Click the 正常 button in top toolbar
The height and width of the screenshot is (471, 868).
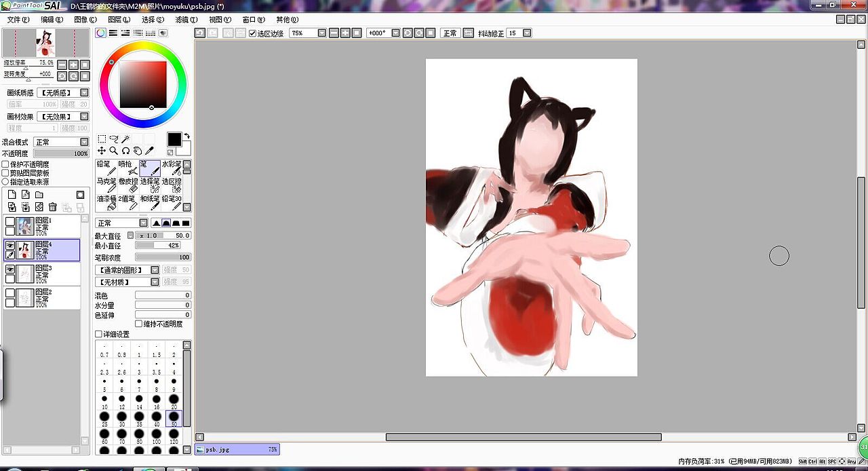point(450,33)
